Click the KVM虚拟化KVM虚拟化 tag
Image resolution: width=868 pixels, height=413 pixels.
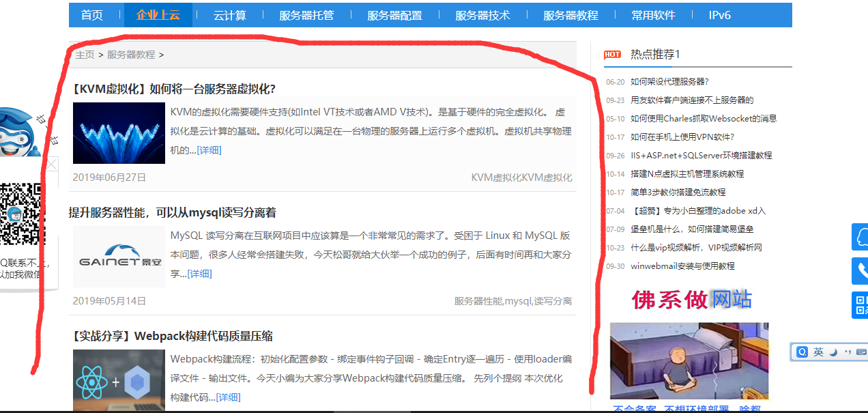click(521, 177)
